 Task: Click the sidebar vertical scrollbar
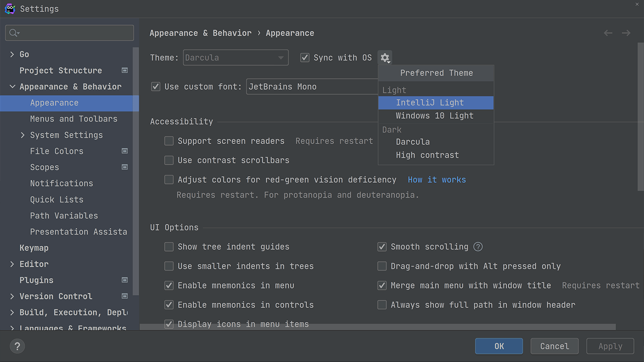click(136, 172)
